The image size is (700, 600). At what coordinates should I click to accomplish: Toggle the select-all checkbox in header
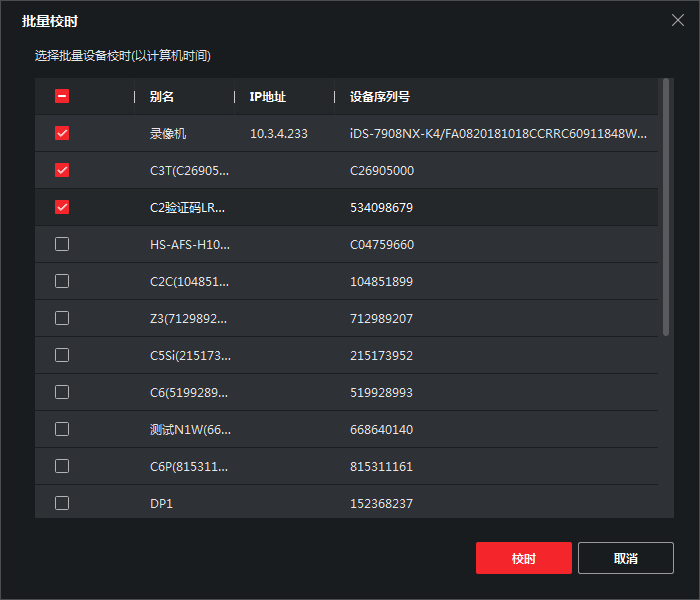pyautogui.click(x=62, y=97)
